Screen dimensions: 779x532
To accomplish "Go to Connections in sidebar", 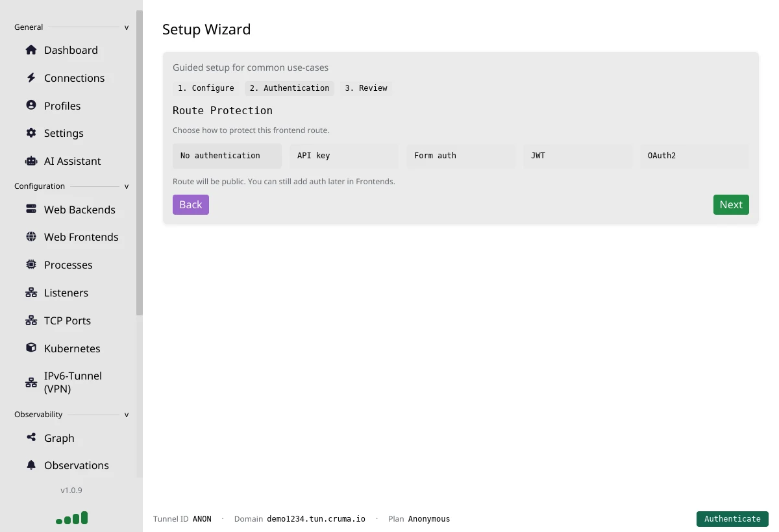I will coord(74,78).
